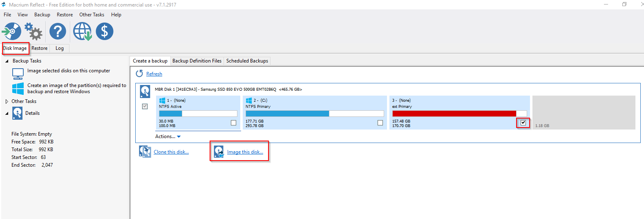644x219 pixels.
Task: Open the View menu
Action: (x=22, y=15)
